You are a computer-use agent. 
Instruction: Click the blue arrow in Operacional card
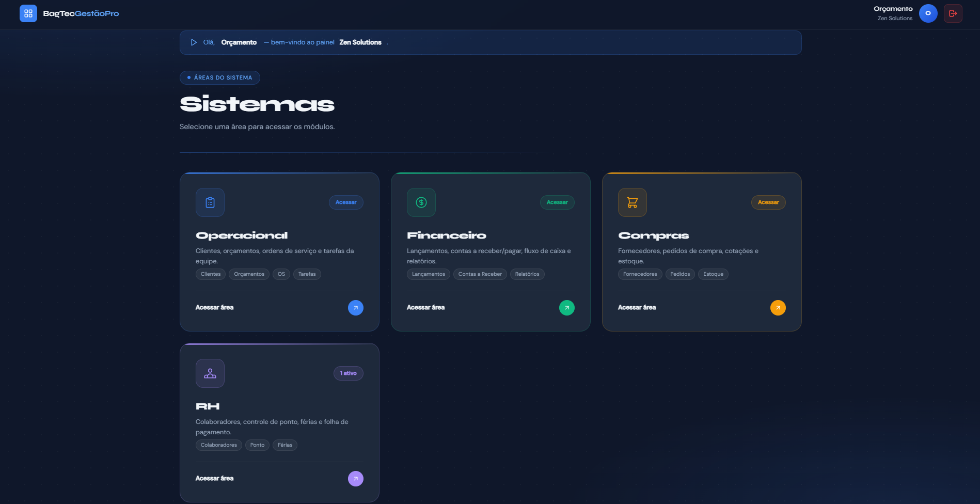pyautogui.click(x=356, y=308)
